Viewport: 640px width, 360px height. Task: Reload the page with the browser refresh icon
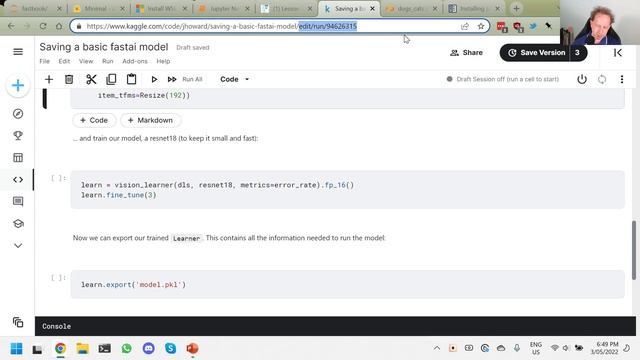[43, 26]
